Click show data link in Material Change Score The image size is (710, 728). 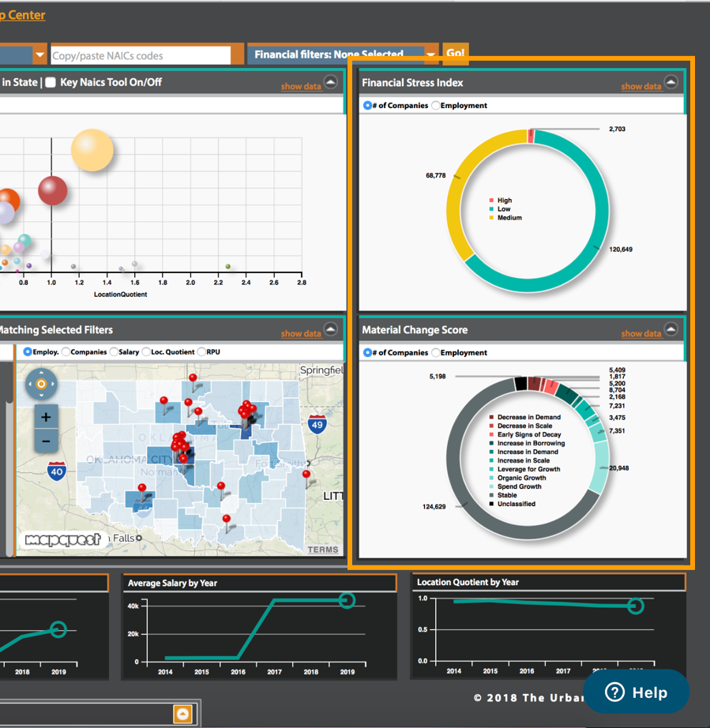pos(641,334)
